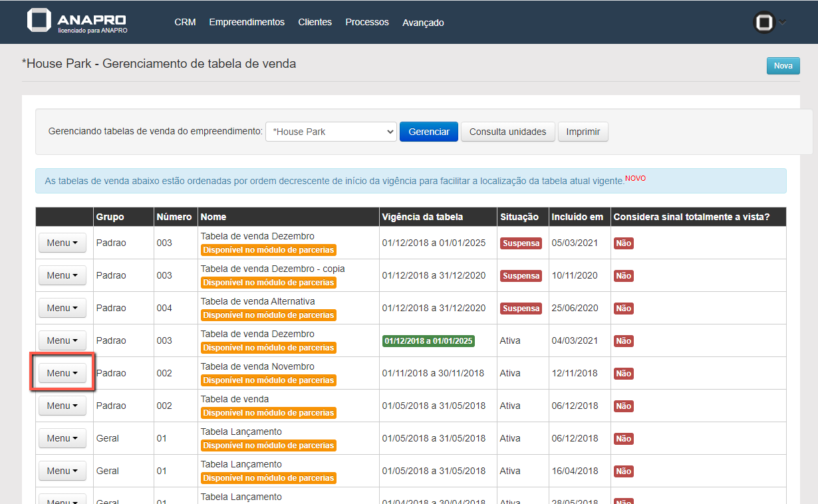Screen dimensions: 818x504
Task: Expand the *House Park empreendimento dropdown
Action: coord(331,132)
